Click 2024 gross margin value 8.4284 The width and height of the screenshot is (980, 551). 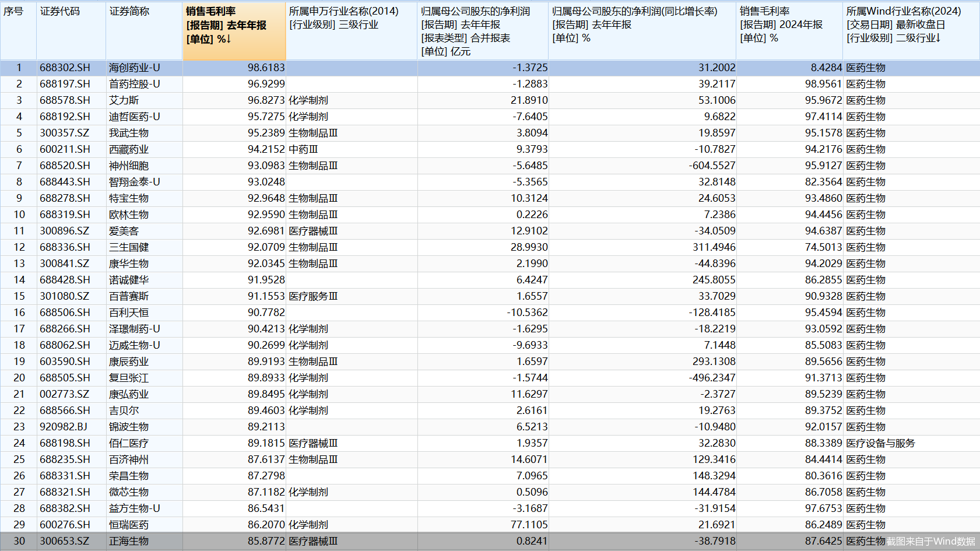coord(827,68)
